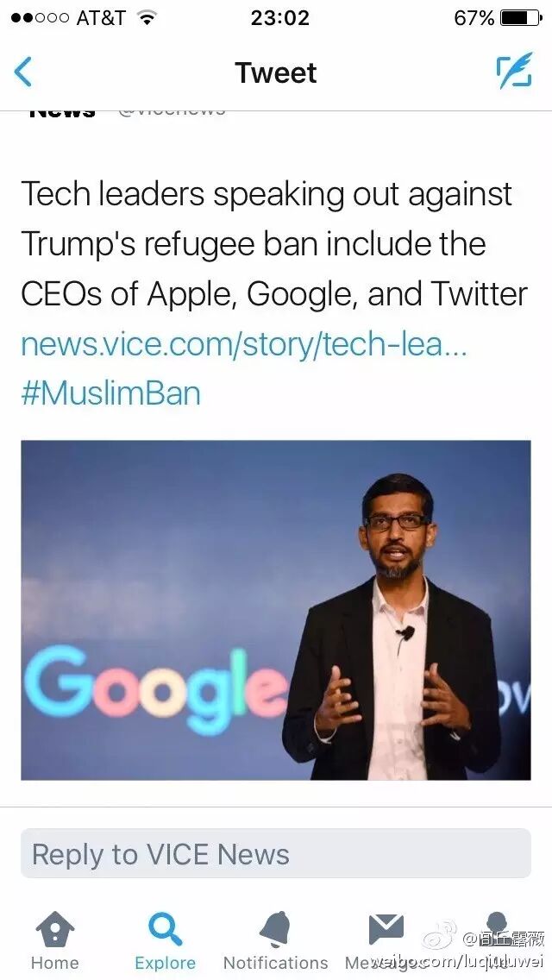Tap the back arrow icon

23,72
